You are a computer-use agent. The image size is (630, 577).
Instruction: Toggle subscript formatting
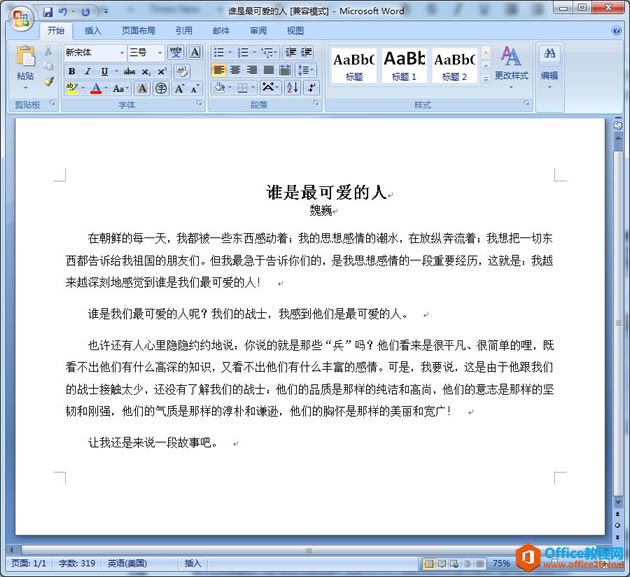145,72
